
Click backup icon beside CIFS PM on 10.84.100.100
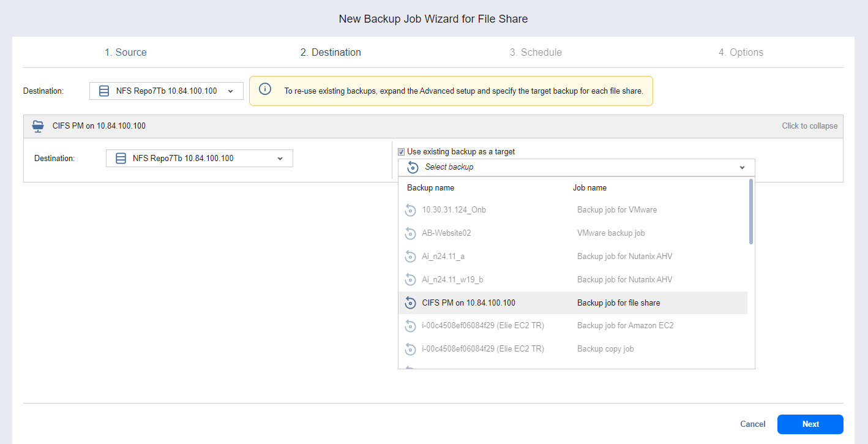coord(411,303)
